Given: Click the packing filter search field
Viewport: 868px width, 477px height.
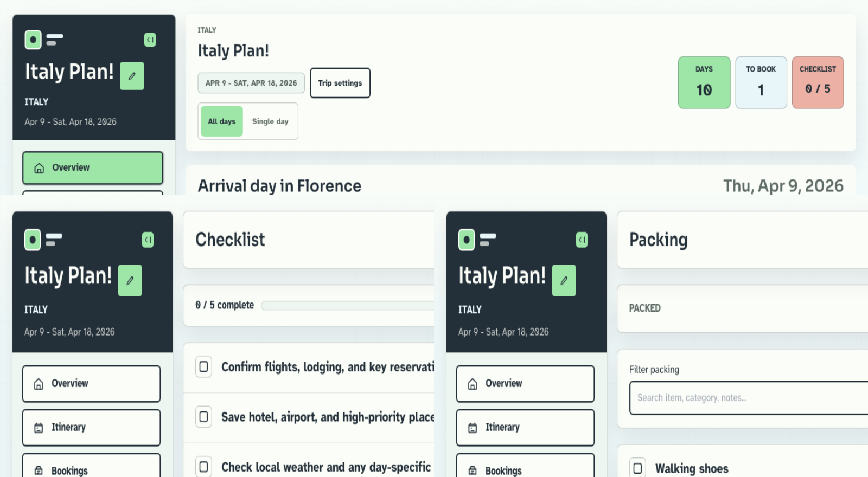Looking at the screenshot, I should [749, 397].
